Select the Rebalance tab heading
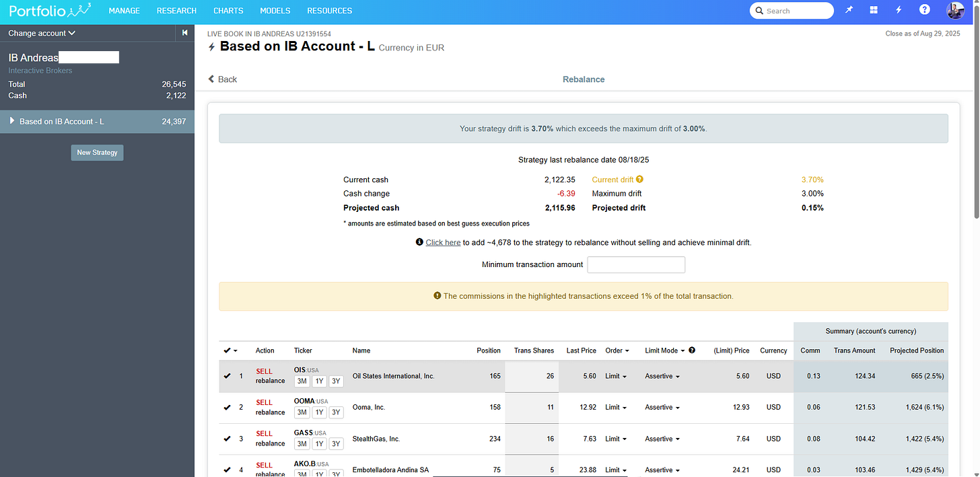The height and width of the screenshot is (477, 980). (584, 79)
